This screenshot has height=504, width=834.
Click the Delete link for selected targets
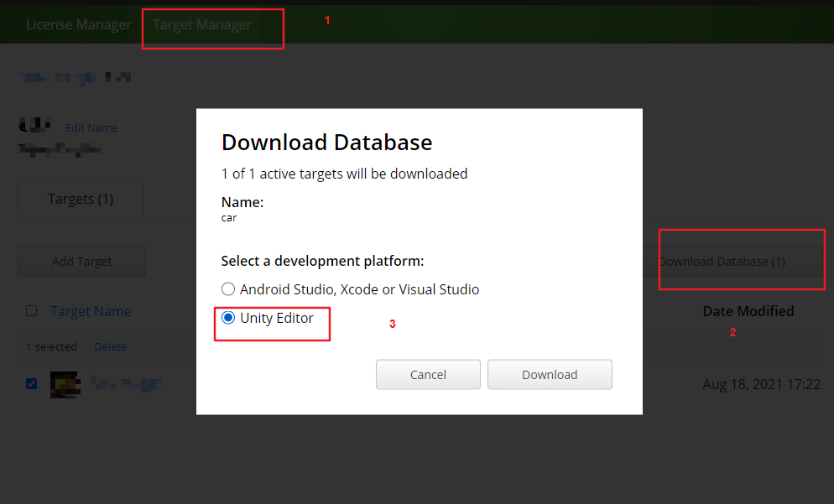(x=111, y=346)
